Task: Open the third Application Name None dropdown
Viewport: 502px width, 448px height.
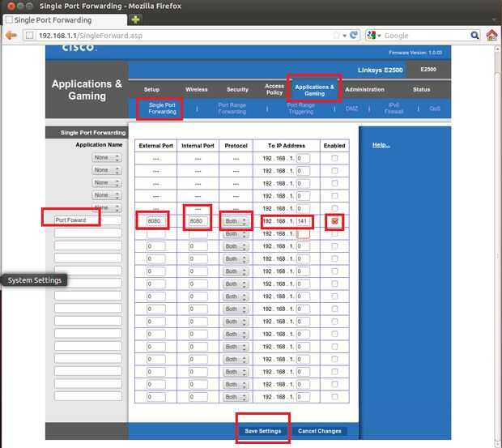Action: [x=107, y=182]
